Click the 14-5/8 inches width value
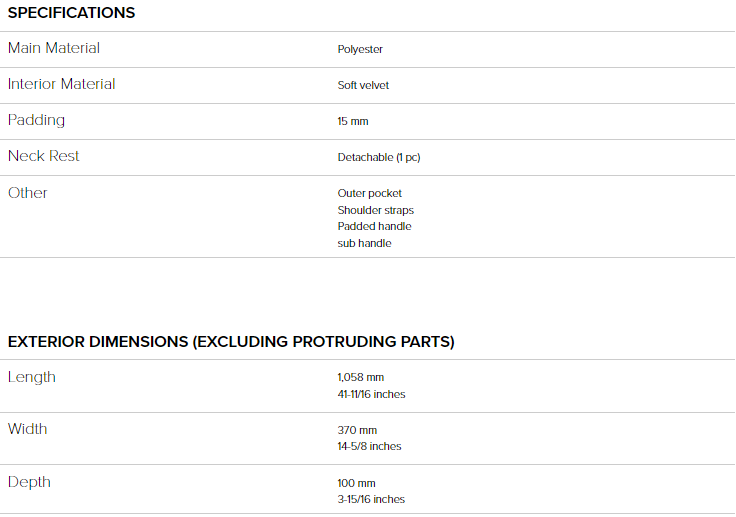 pyautogui.click(x=369, y=446)
